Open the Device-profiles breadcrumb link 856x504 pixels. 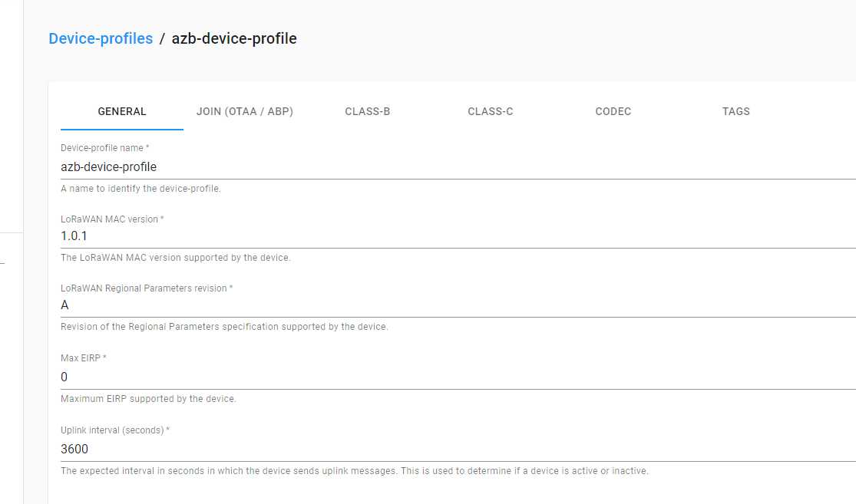click(x=101, y=38)
